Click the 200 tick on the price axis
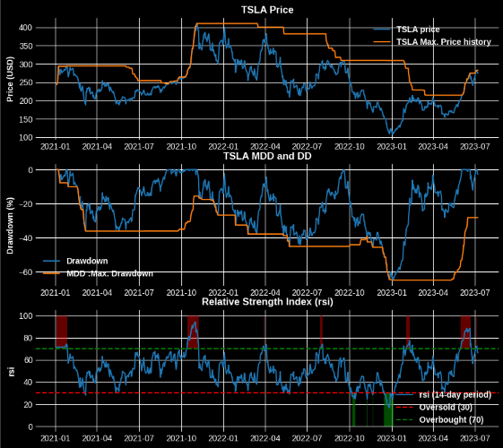503x448 pixels. (25, 101)
